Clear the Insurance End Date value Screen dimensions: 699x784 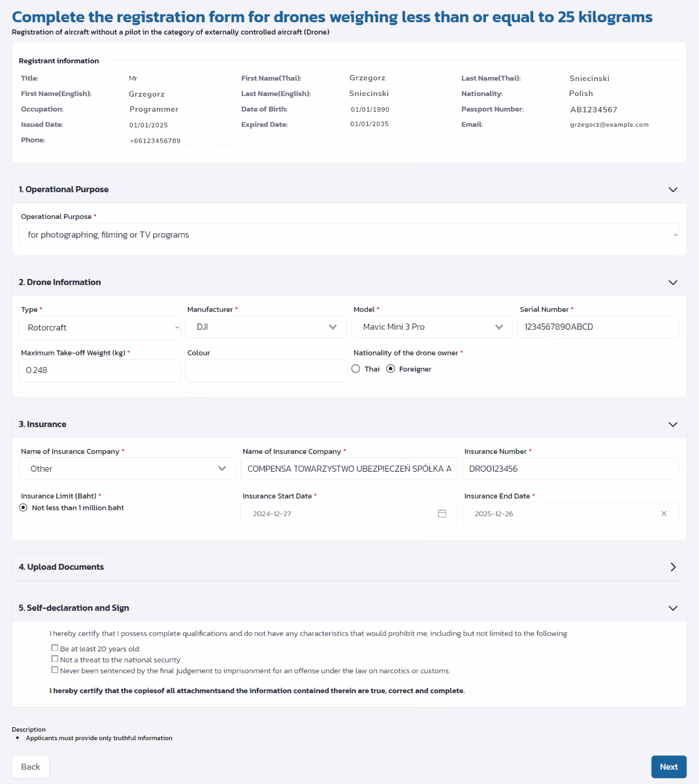tap(664, 514)
